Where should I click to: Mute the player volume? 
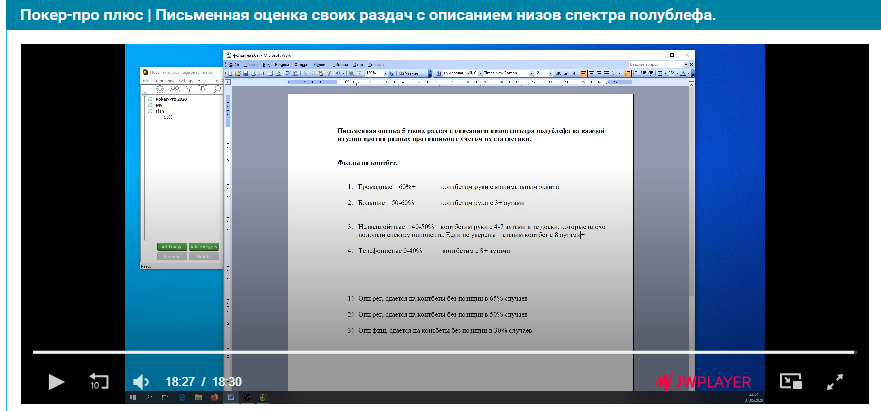140,382
